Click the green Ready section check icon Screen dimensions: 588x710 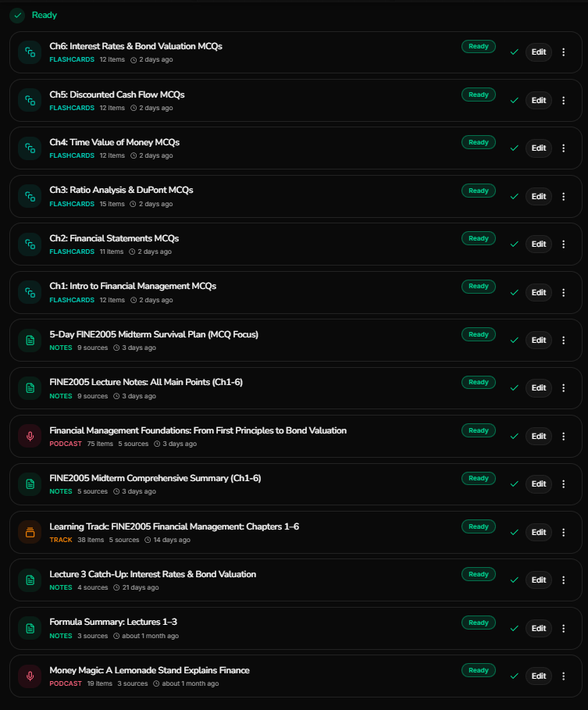(18, 16)
